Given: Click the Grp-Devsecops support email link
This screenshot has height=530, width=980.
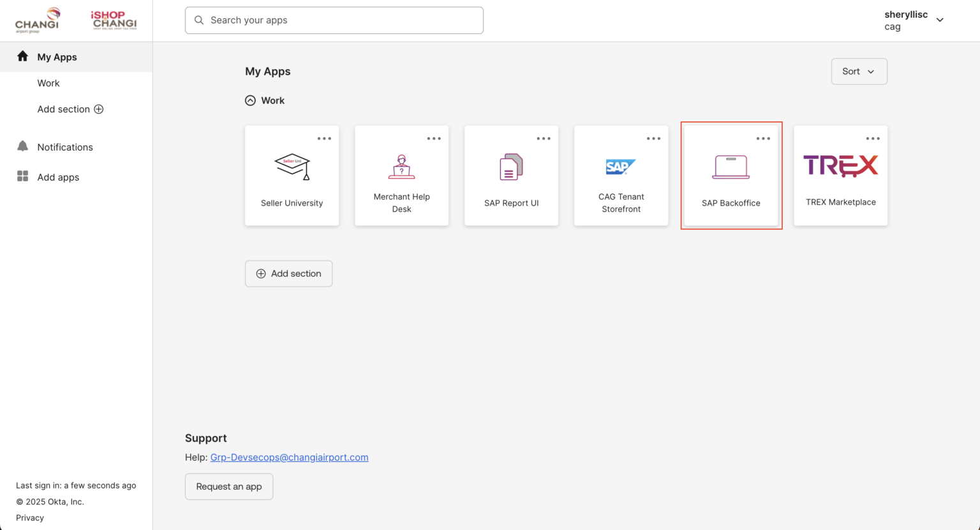Looking at the screenshot, I should click(289, 457).
